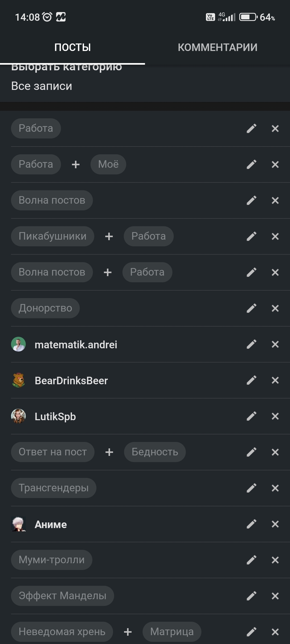Edit the LutikSpb entry

252,416
